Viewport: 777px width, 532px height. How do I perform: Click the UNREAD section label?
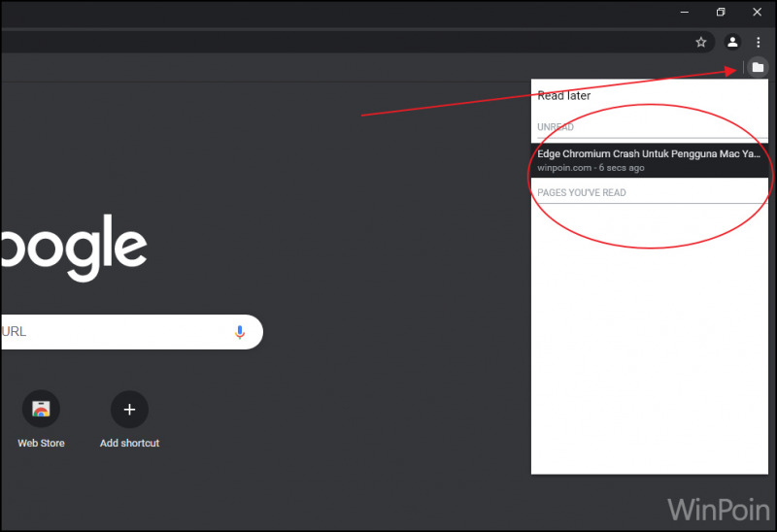click(x=556, y=127)
